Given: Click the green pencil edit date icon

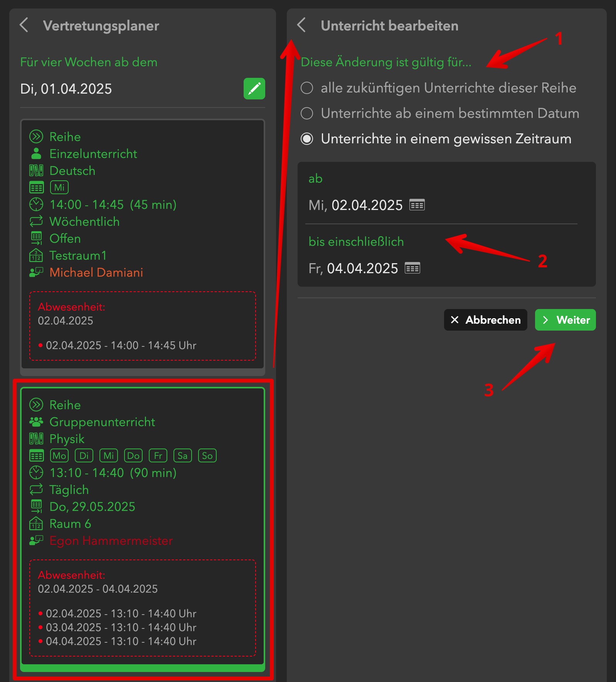Looking at the screenshot, I should tap(254, 89).
